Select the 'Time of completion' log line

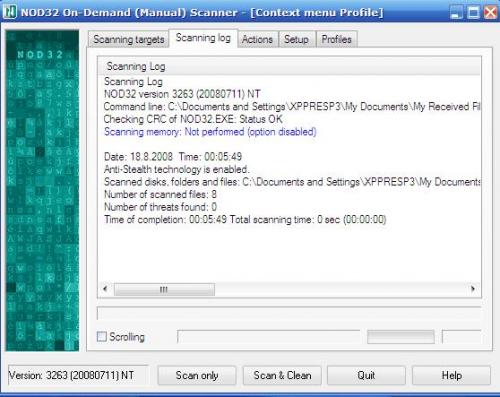[245, 220]
